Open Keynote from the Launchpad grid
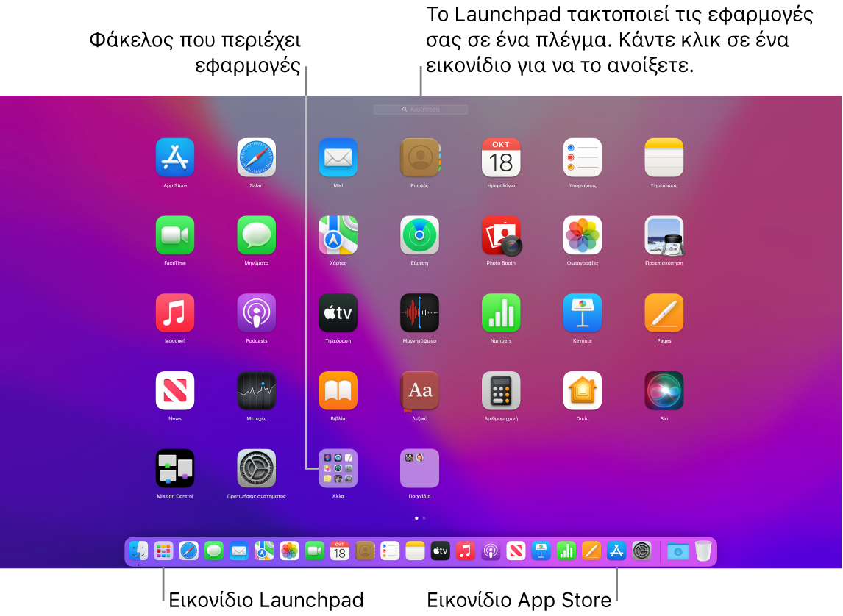 pyautogui.click(x=583, y=312)
